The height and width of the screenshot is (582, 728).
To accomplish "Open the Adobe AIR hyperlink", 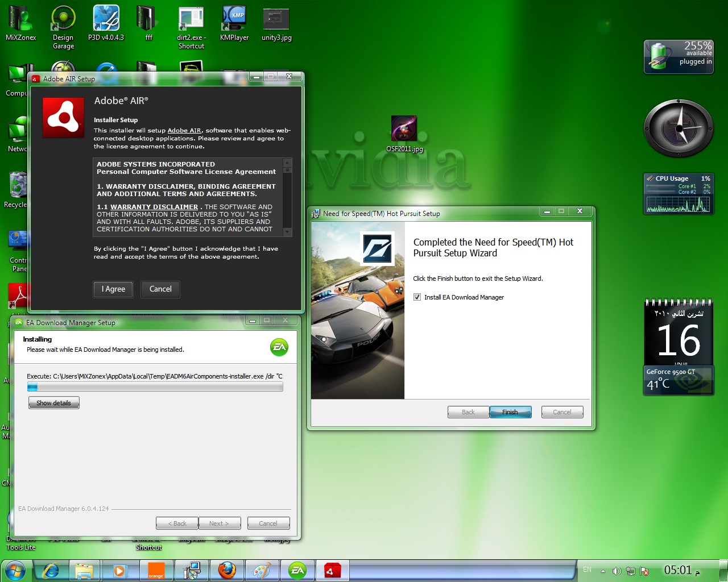I will tap(184, 131).
